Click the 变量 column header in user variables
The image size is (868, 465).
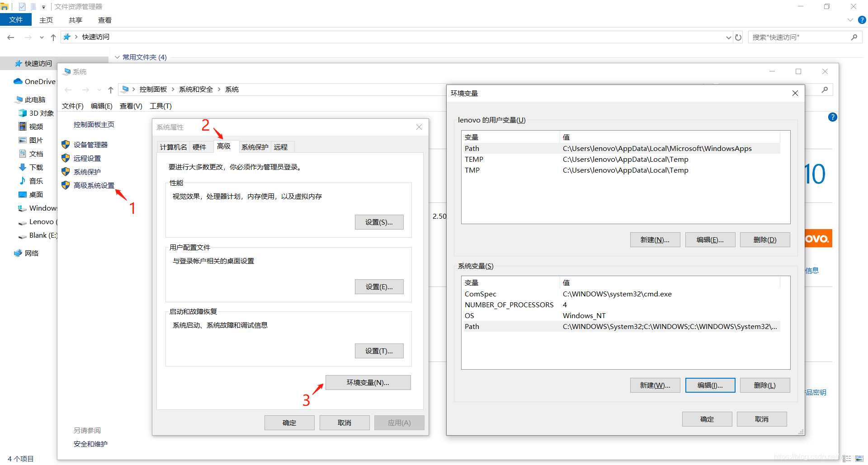click(511, 137)
